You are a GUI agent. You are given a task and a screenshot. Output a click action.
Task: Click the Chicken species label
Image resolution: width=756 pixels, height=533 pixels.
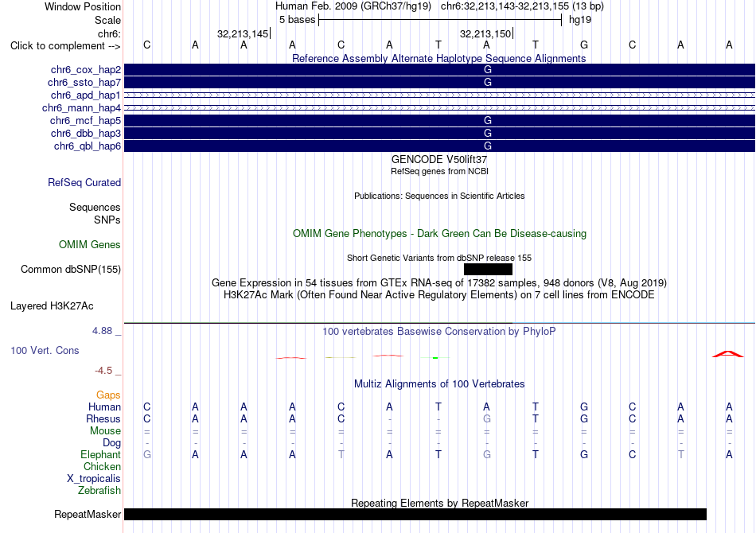[102, 466]
